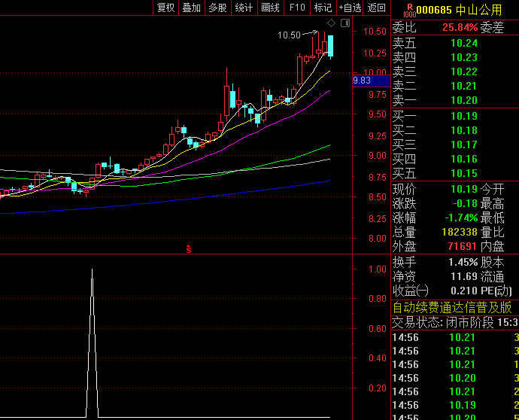This screenshot has height=420, width=519.
Task: Click 外盘 value 71691
Action: (462, 246)
